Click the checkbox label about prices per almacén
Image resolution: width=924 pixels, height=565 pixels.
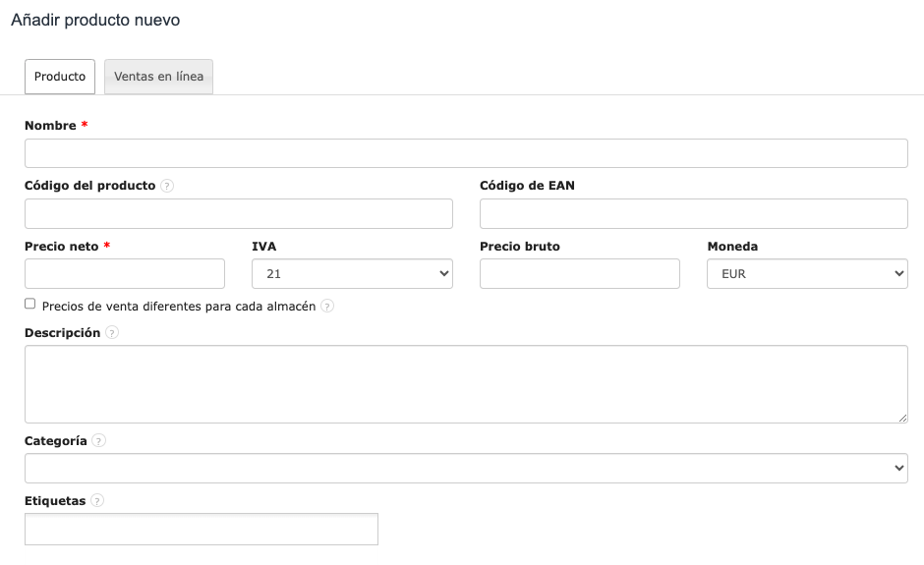click(x=179, y=307)
